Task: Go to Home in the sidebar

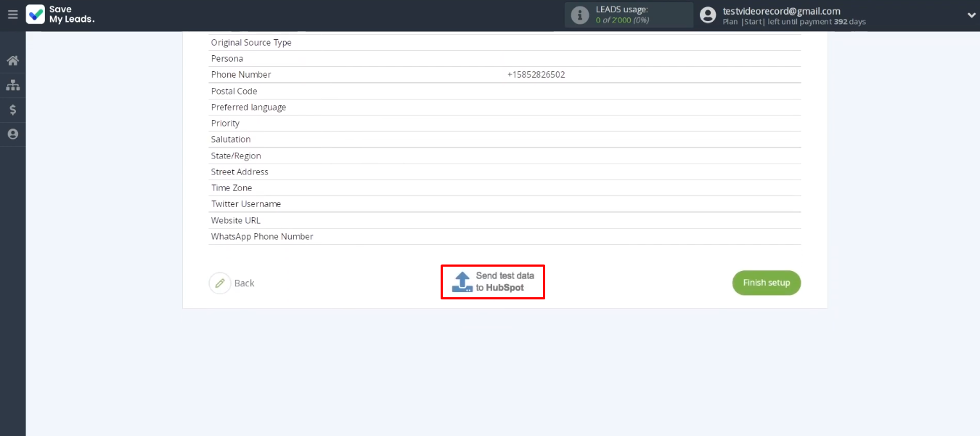Action: pos(12,60)
